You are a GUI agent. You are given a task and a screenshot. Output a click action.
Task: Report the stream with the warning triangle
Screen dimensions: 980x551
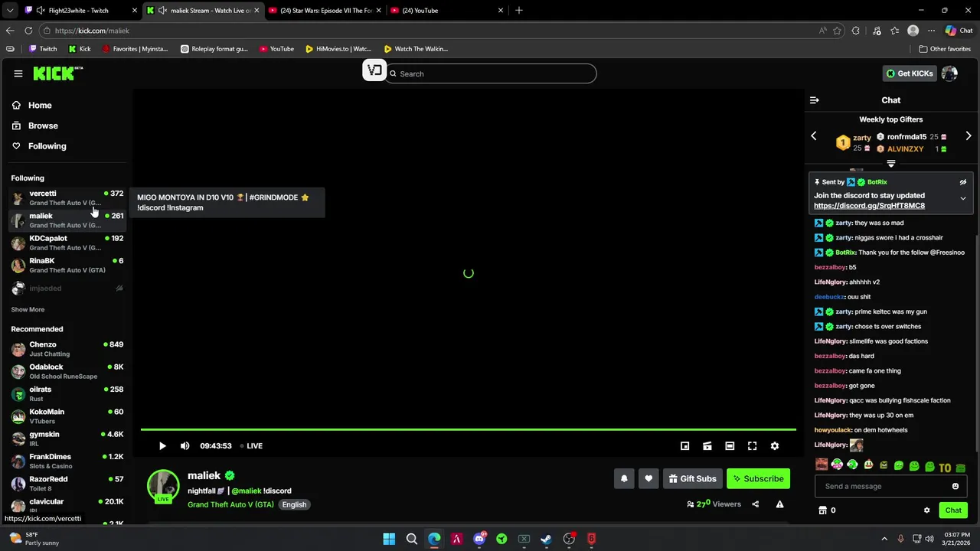tap(779, 504)
